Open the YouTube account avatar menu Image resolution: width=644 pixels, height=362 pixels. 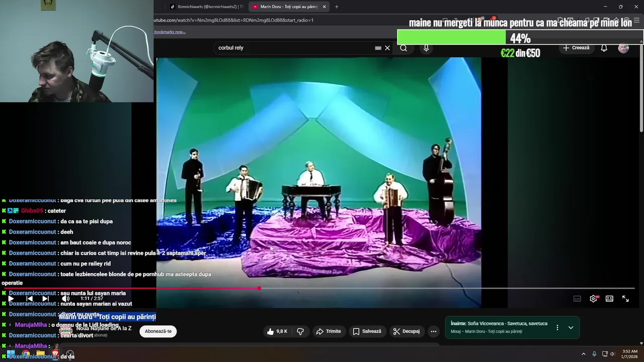(x=623, y=48)
